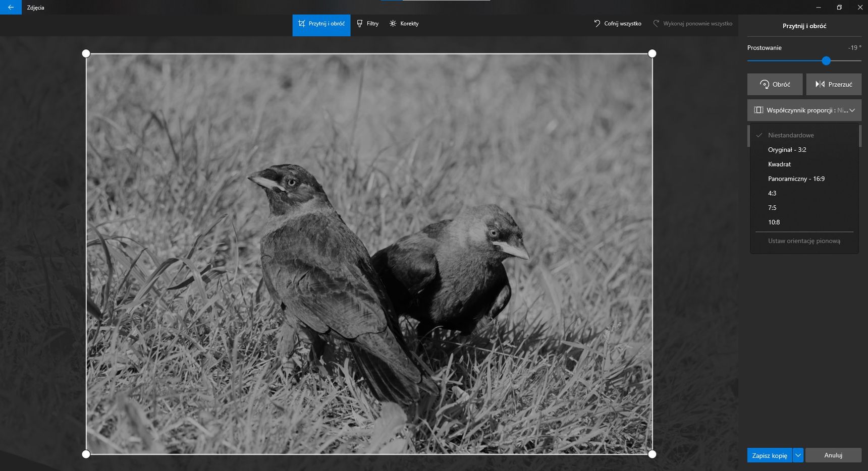
Task: Rotate the image with Obróć button
Action: tap(775, 84)
